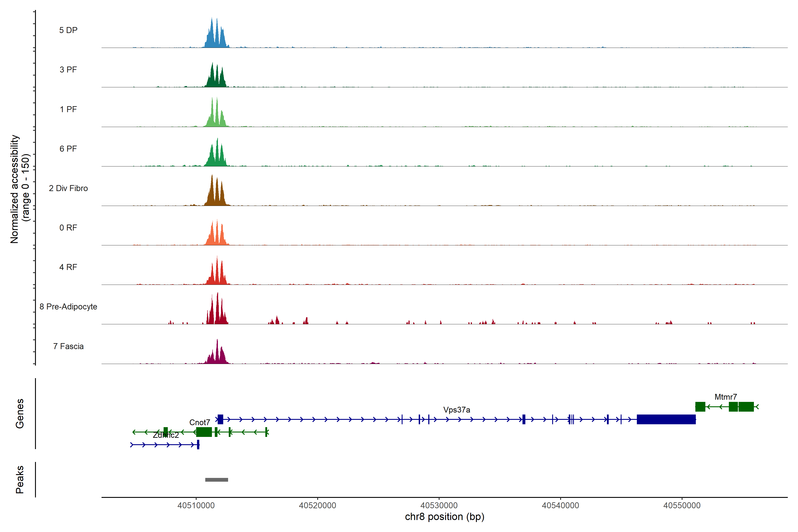This screenshot has height=532, width=798.
Task: Click the 2 Div Fibro track label
Action: pos(68,188)
